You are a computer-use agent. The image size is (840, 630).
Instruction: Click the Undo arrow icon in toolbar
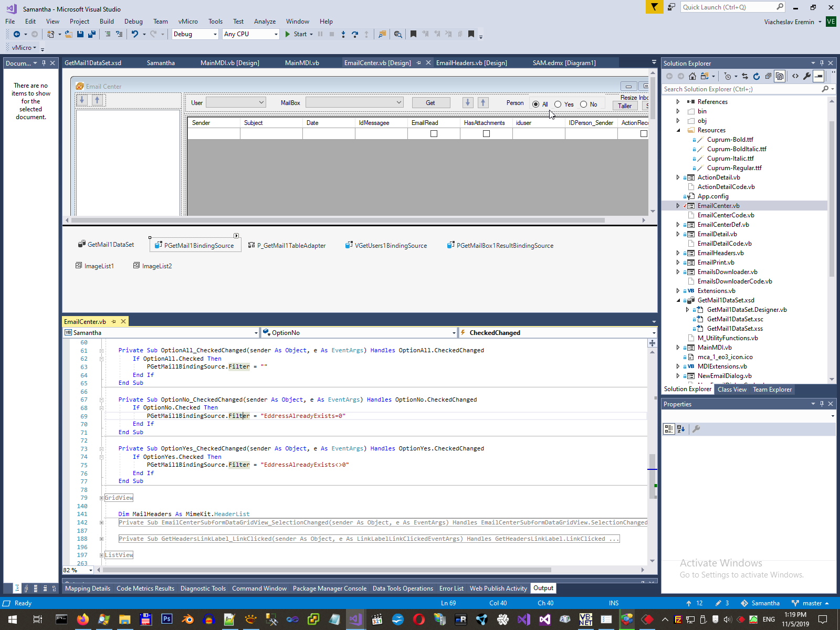[135, 34]
